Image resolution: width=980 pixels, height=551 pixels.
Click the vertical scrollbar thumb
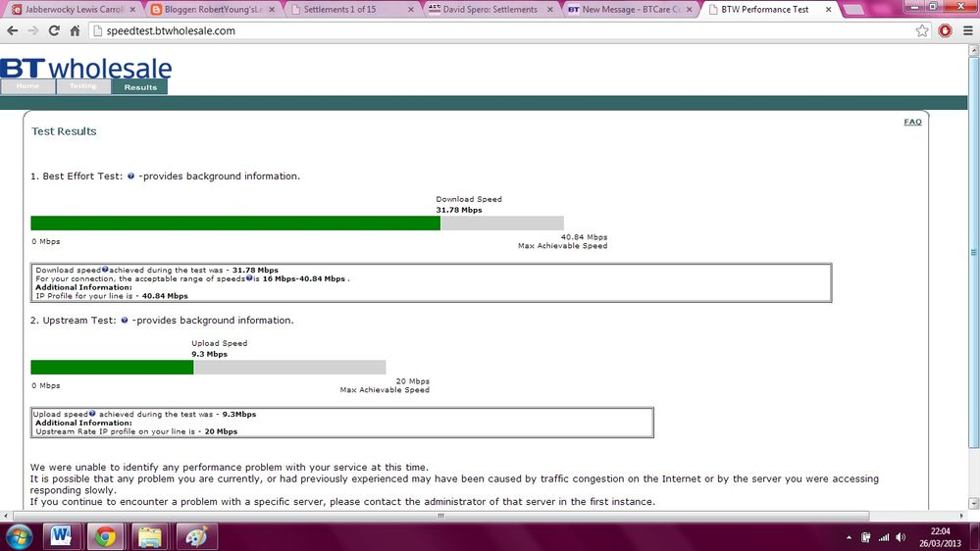[x=974, y=252]
